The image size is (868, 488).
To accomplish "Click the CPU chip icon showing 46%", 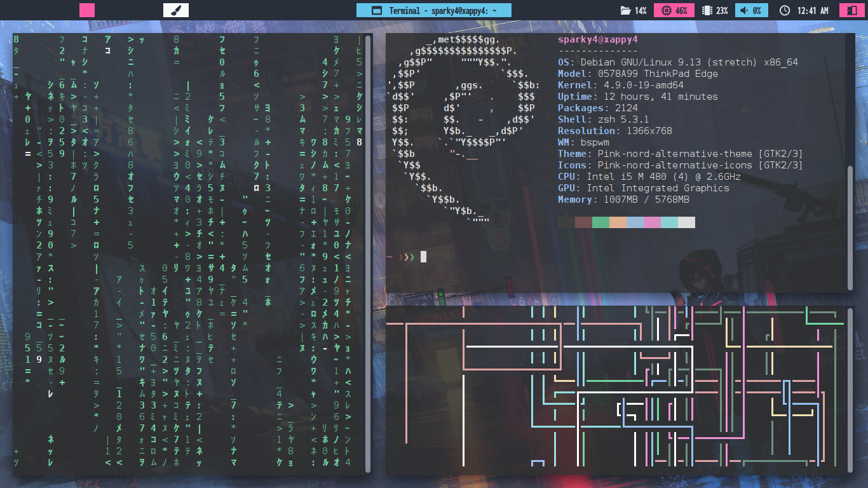I will (x=665, y=11).
